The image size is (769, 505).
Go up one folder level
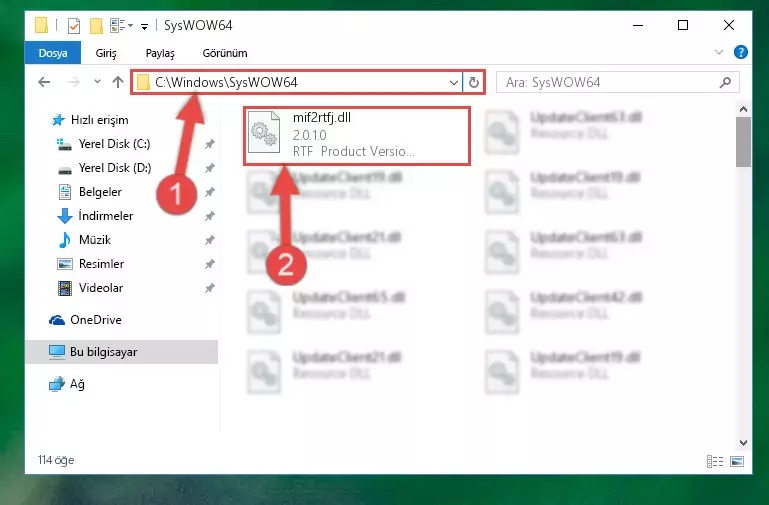coord(118,82)
